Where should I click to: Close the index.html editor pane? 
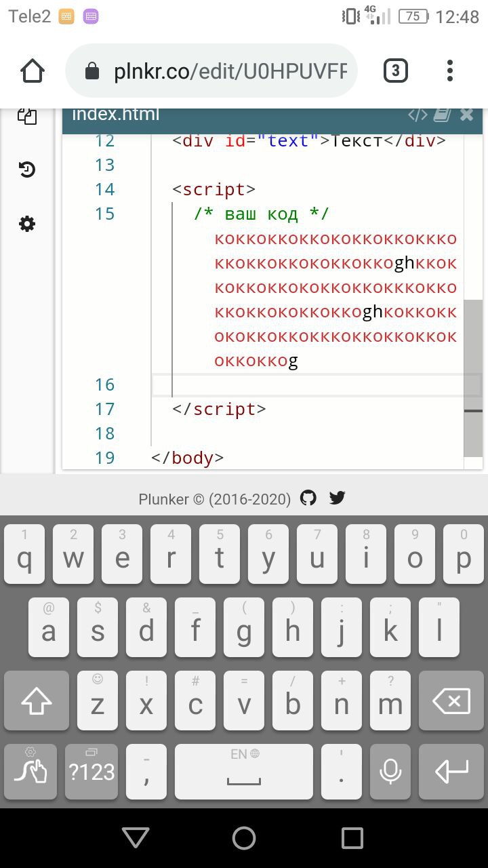pyautogui.click(x=466, y=115)
